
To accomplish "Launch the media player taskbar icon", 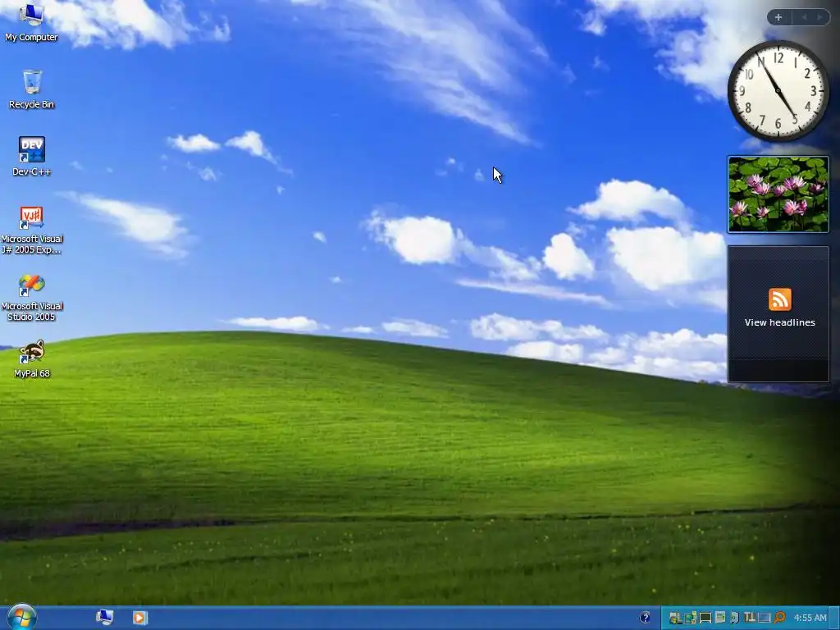I will pyautogui.click(x=139, y=618).
